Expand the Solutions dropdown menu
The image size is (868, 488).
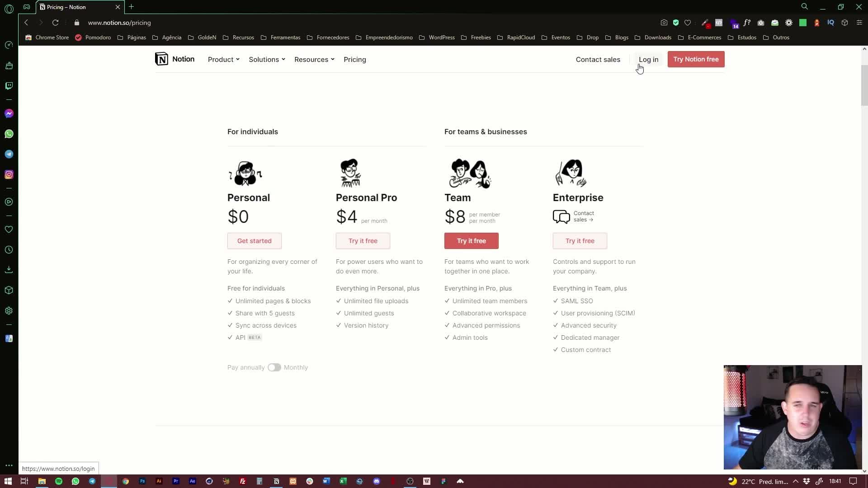pyautogui.click(x=267, y=60)
